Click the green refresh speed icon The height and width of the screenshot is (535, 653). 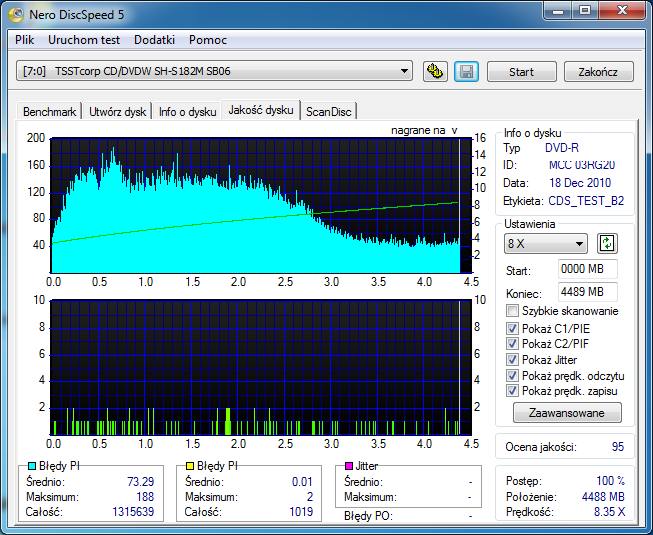pos(607,244)
